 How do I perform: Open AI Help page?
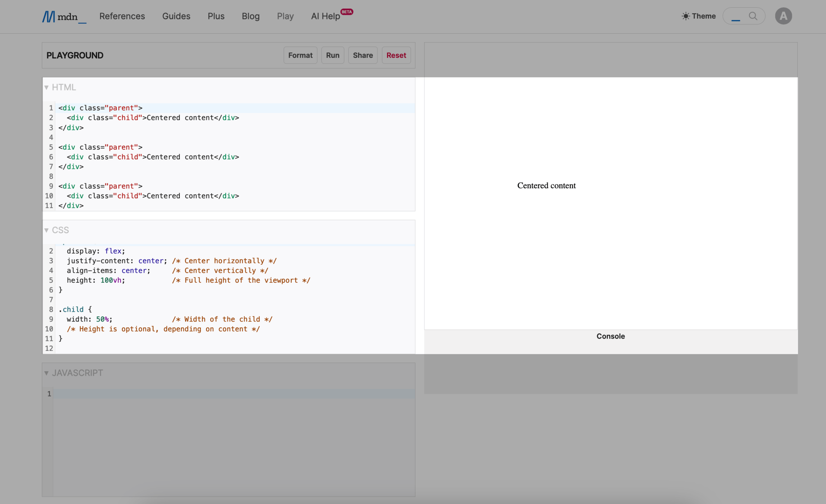(x=325, y=16)
